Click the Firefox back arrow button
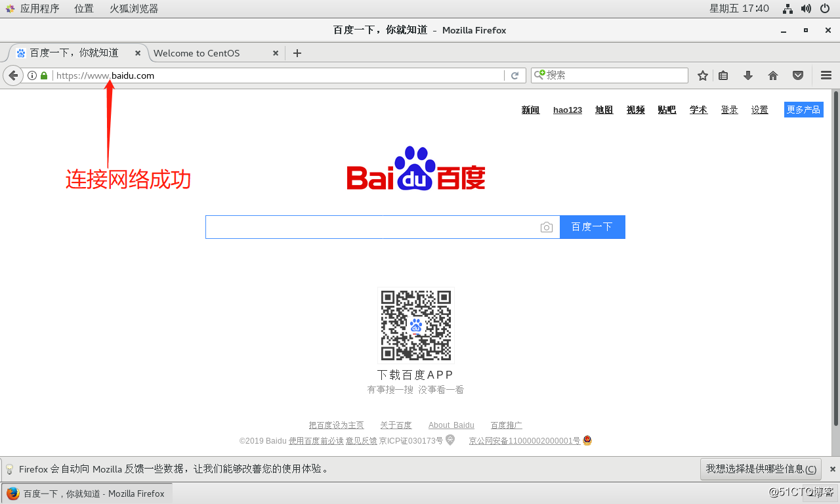 click(12, 75)
